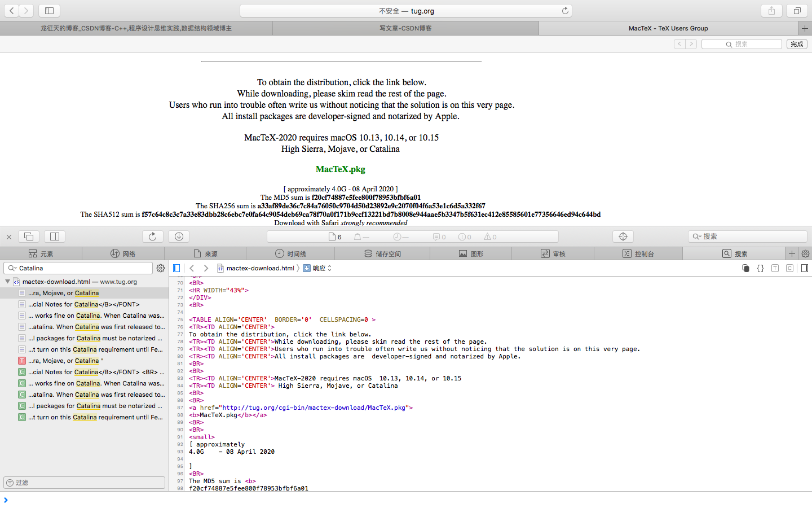Click the warnings triangle count icon

pyautogui.click(x=490, y=237)
